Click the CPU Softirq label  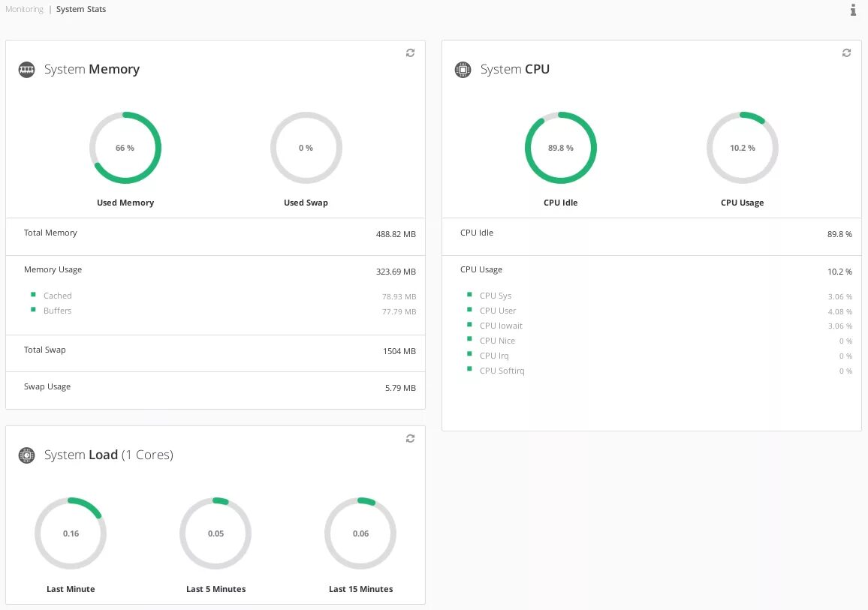pos(502,370)
